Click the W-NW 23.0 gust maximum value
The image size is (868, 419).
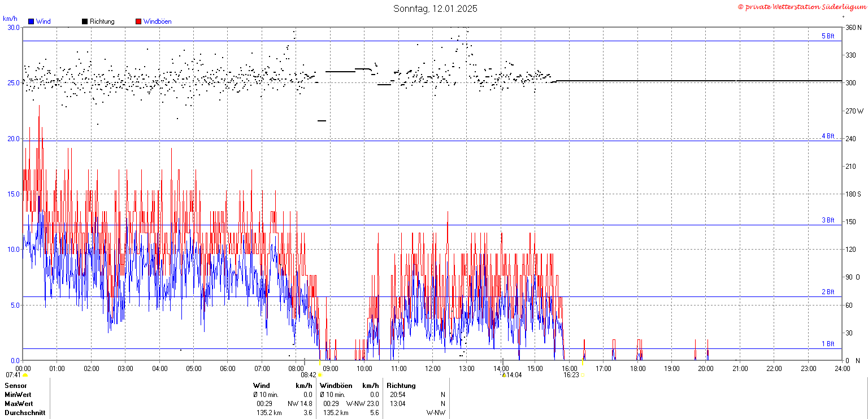362,404
